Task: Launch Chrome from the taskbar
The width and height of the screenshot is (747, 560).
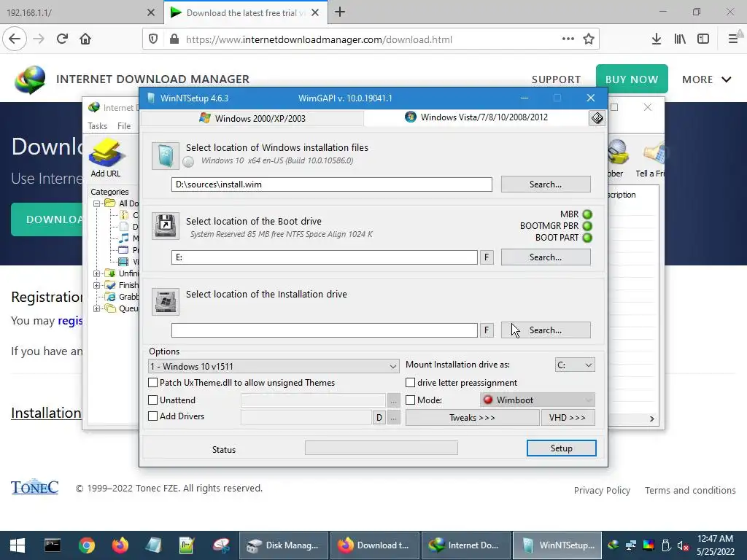Action: (x=87, y=545)
